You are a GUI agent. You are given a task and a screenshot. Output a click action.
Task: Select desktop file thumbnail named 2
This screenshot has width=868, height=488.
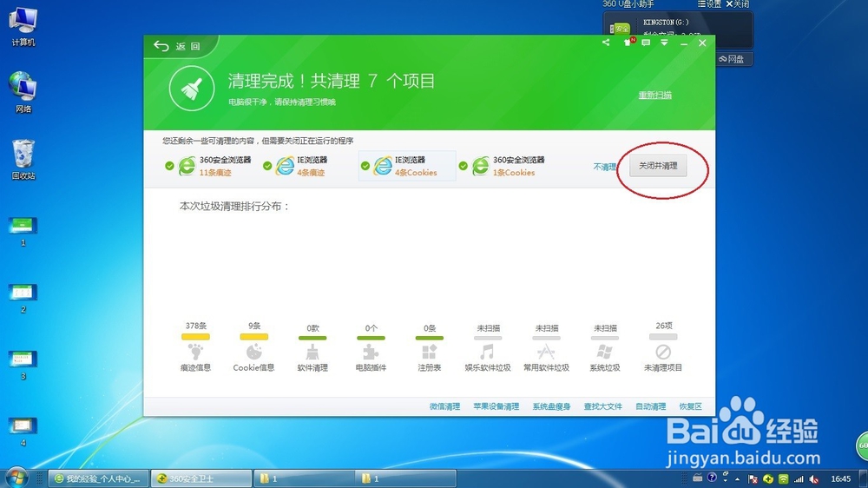pos(23,299)
